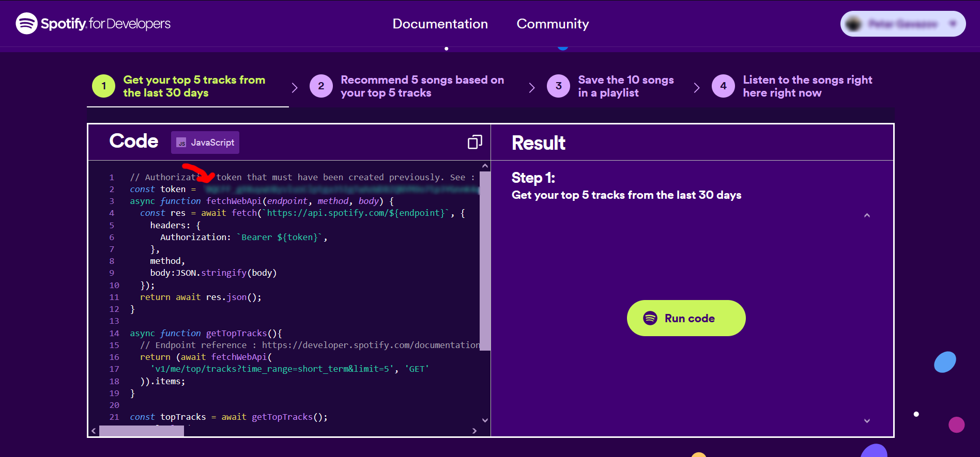This screenshot has width=980, height=457.
Task: Click the Spotify icon inside Run code button
Action: click(650, 318)
